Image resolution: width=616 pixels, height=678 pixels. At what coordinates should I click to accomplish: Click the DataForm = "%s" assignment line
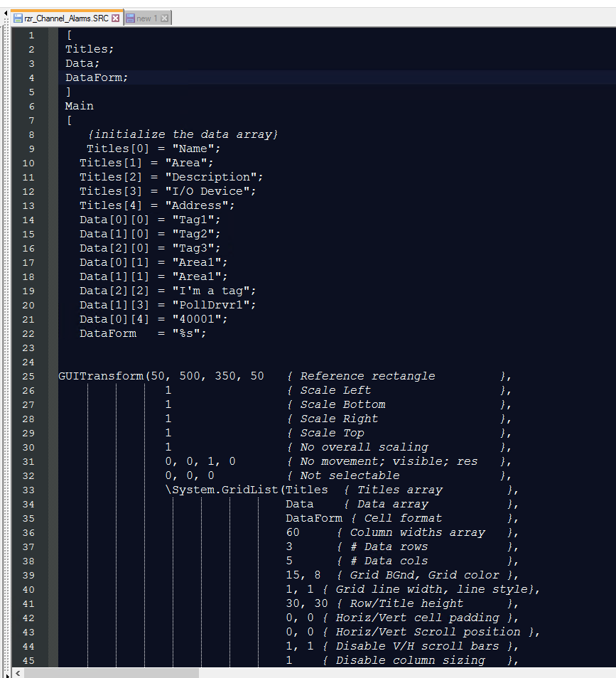(x=143, y=333)
